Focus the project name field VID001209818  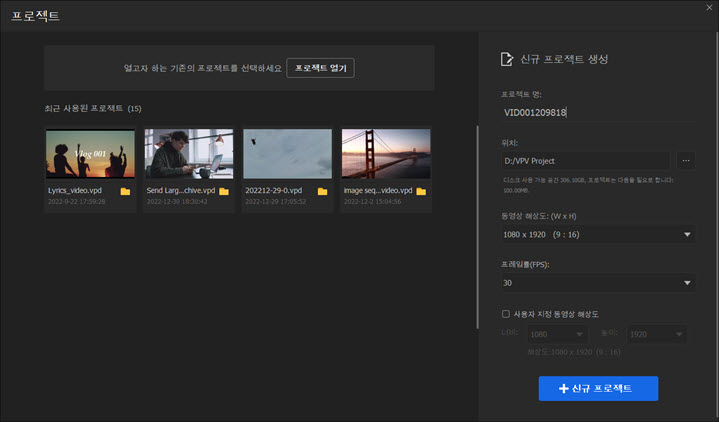point(598,112)
